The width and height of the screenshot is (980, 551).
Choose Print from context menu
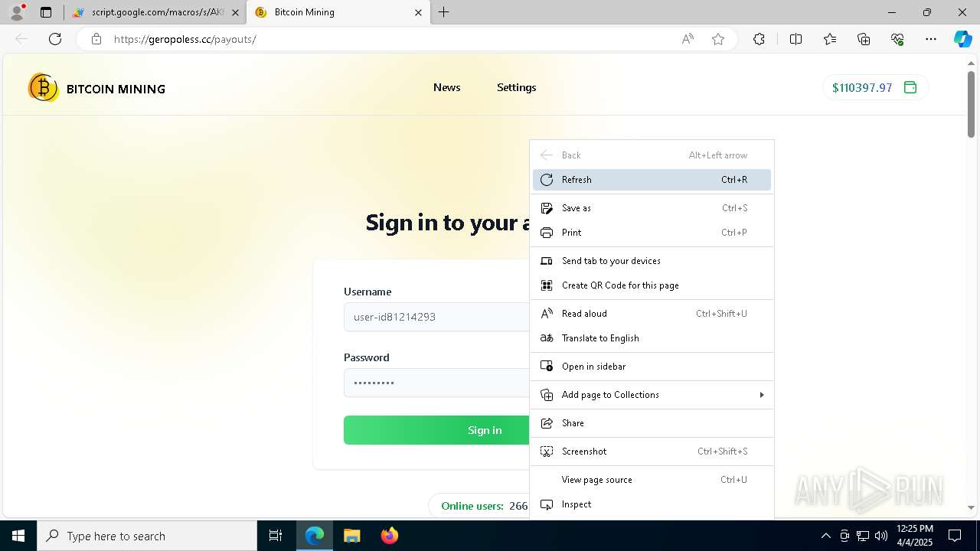652,233
